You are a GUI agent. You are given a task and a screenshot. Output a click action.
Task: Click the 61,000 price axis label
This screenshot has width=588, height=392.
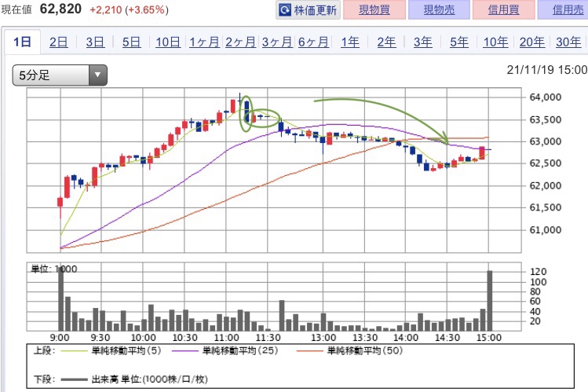point(546,230)
